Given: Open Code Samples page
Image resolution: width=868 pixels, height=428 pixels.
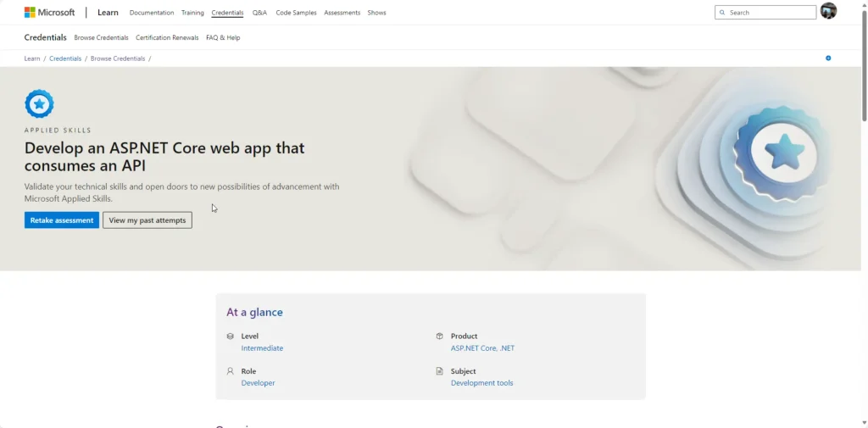Looking at the screenshot, I should coord(296,13).
